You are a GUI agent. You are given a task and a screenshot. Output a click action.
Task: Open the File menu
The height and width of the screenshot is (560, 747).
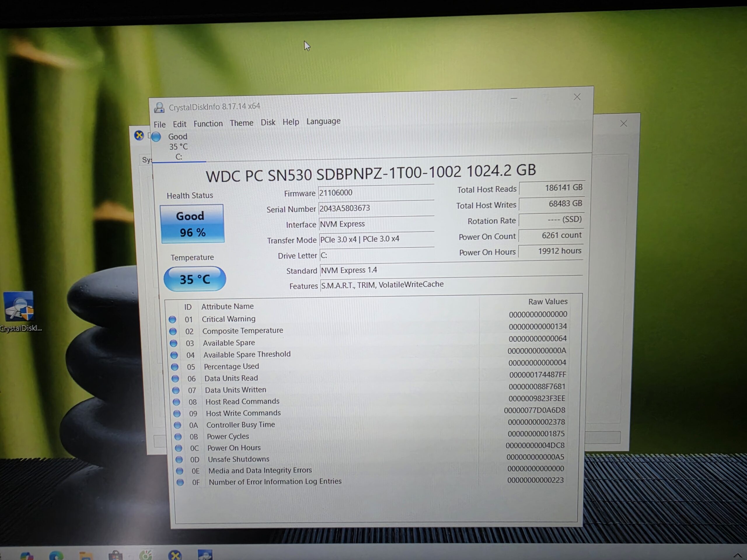pos(160,125)
